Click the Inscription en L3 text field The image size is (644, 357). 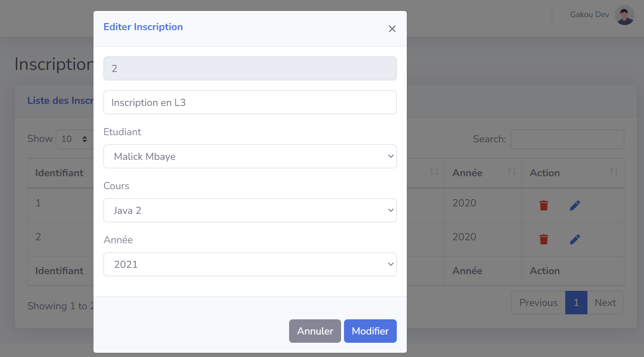point(250,102)
